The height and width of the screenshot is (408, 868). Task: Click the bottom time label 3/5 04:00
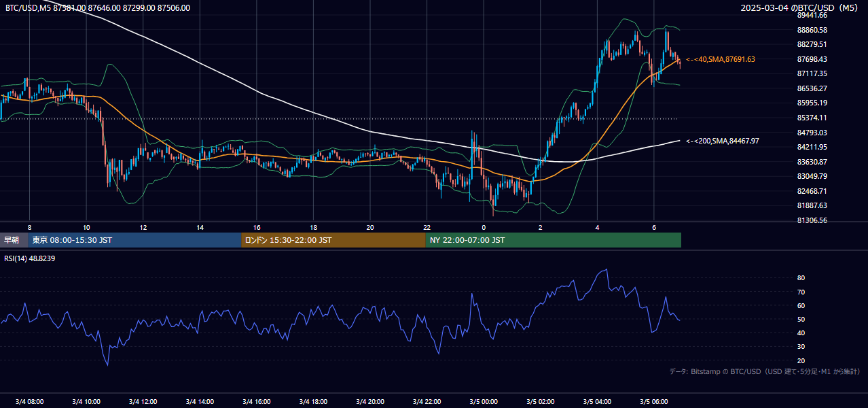(597, 402)
